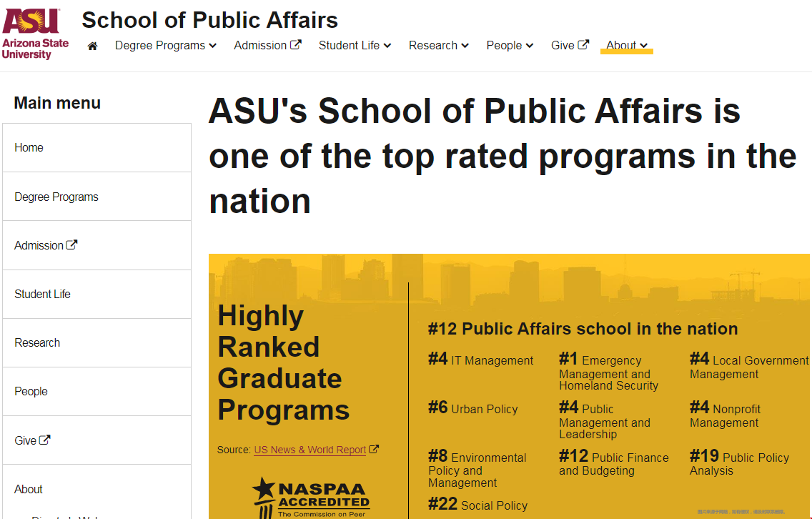Click external link icon after US News source
The width and height of the screenshot is (812, 519).
[x=374, y=449]
